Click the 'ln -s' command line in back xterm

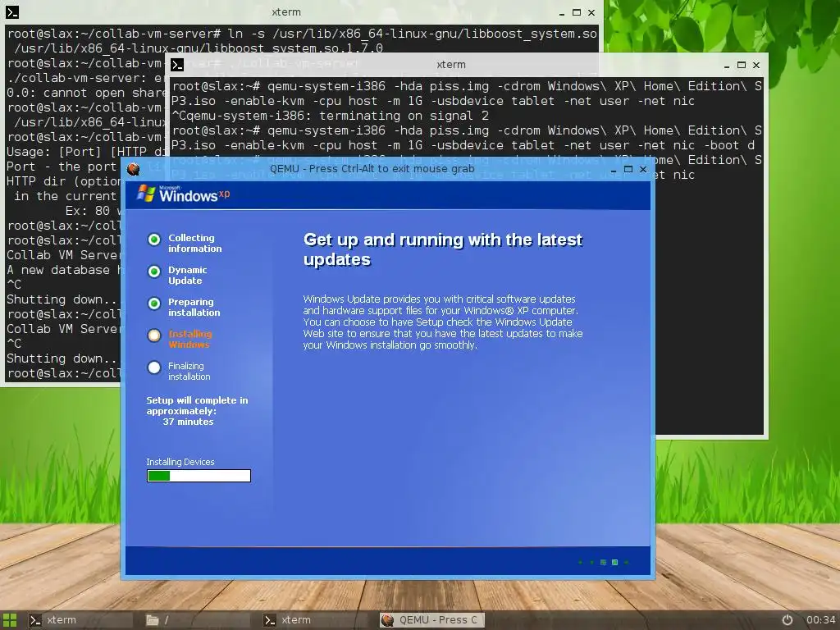[302, 41]
